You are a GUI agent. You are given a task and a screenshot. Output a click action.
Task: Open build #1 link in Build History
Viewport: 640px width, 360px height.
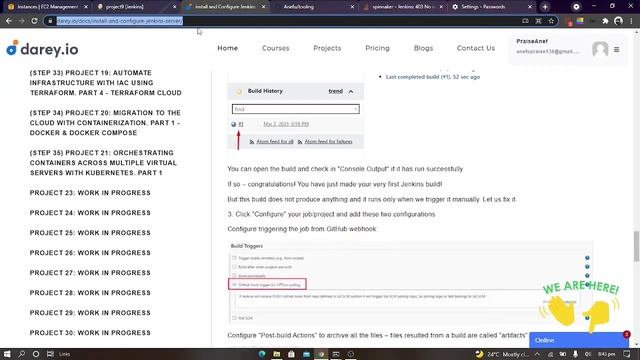point(241,124)
